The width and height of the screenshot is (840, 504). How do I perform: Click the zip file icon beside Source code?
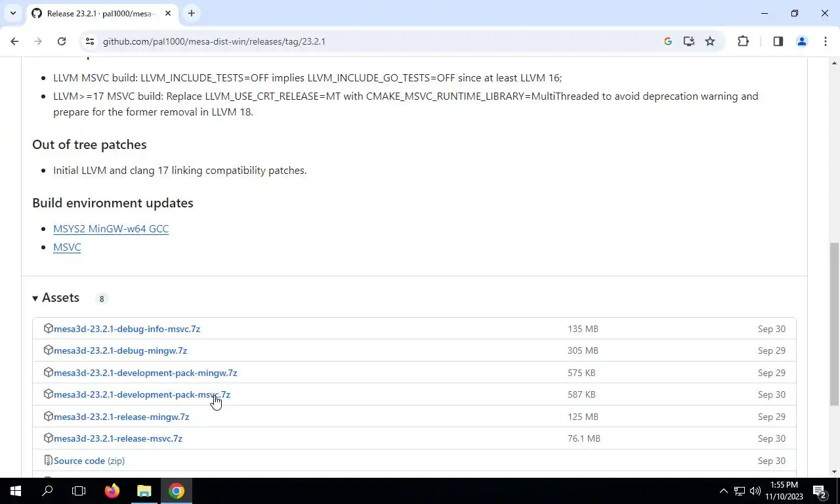pyautogui.click(x=48, y=460)
